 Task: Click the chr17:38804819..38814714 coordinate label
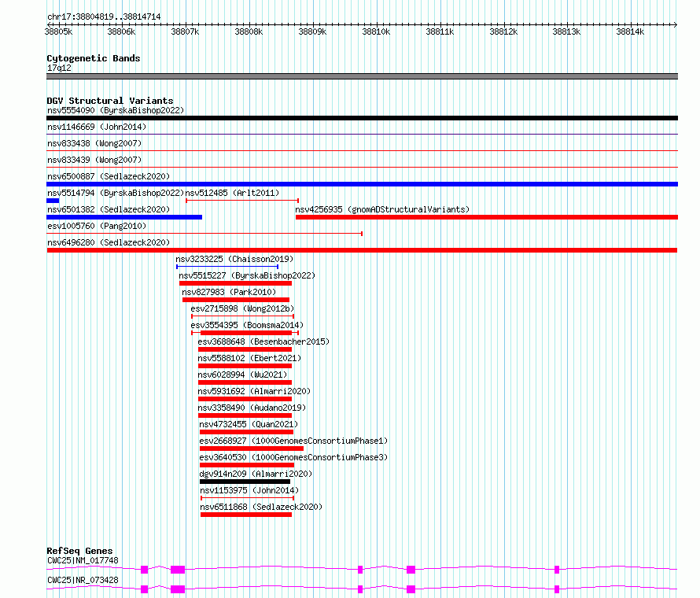click(x=104, y=17)
